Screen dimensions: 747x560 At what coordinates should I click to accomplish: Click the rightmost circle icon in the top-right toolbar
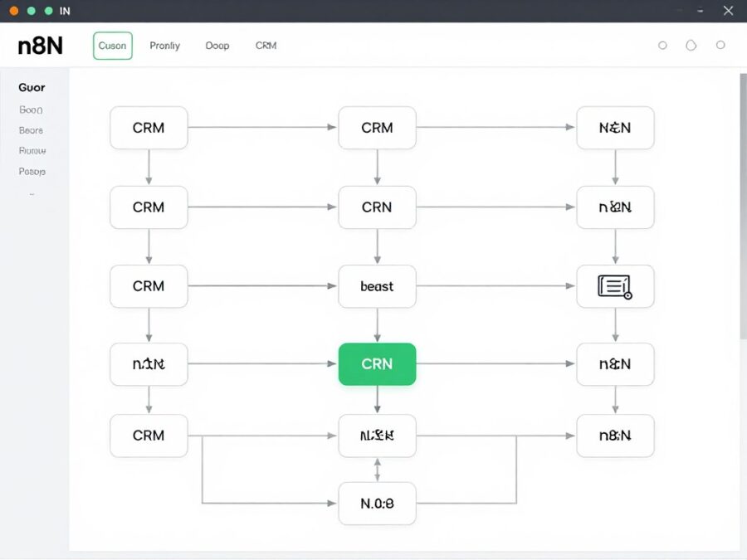[719, 46]
